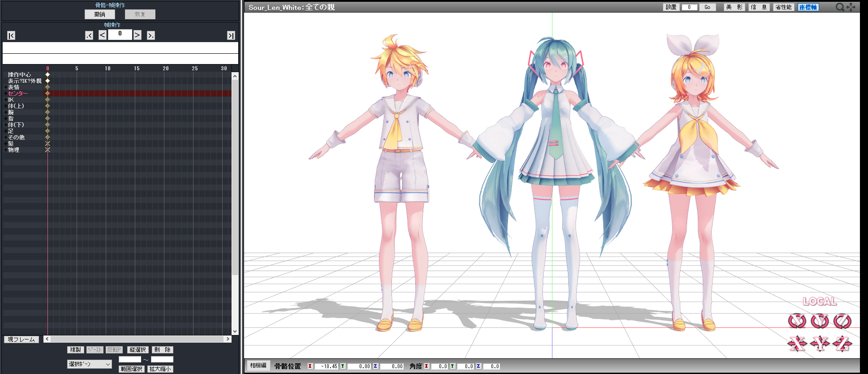Jump to the first frame
This screenshot has height=374, width=868.
coord(11,35)
